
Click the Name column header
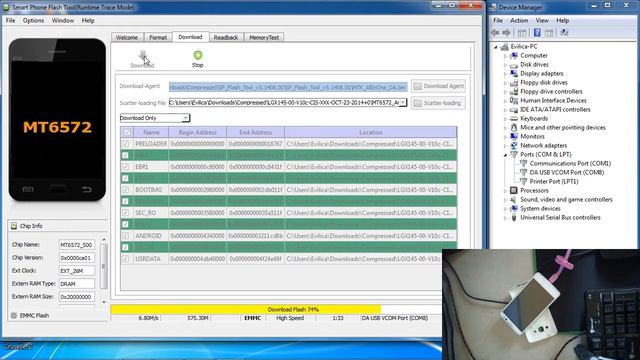pos(151,132)
